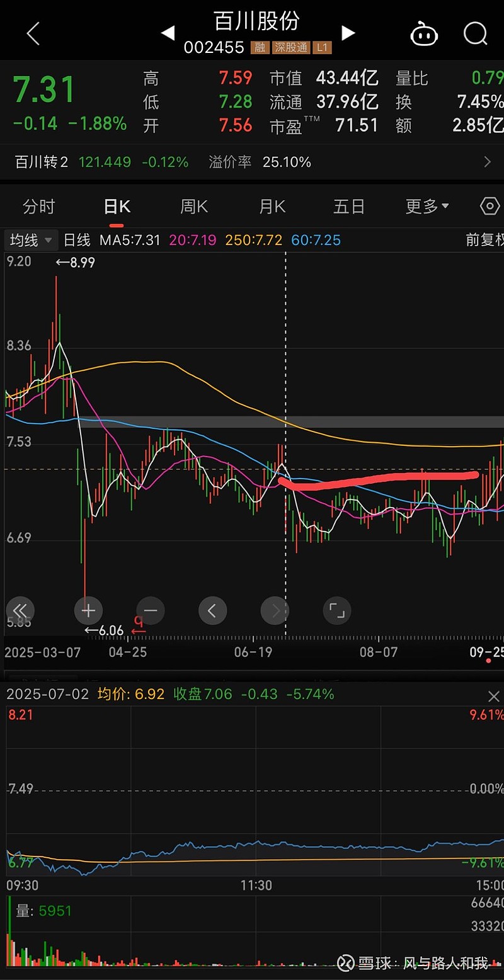This screenshot has height=980, width=504.
Task: Tap 均价: 6.92 in detail header
Action: pyautogui.click(x=131, y=694)
